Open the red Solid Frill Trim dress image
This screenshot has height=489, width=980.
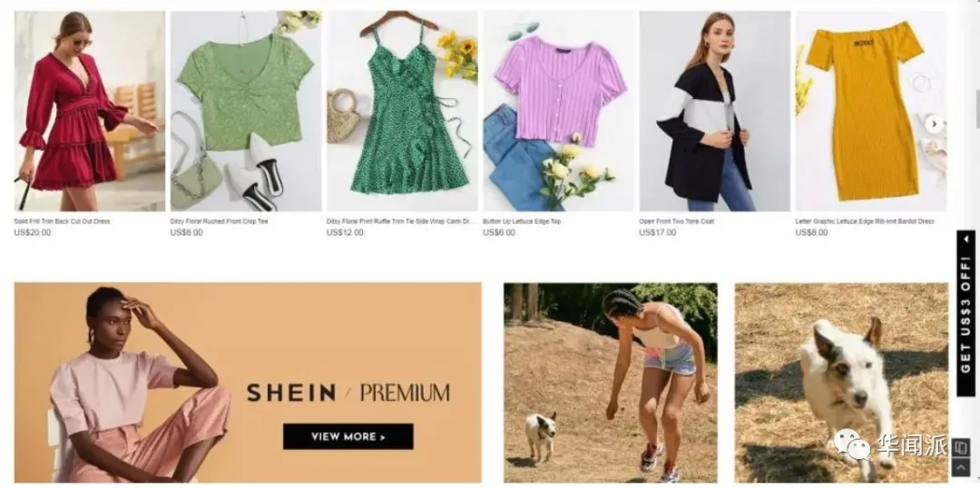90,112
